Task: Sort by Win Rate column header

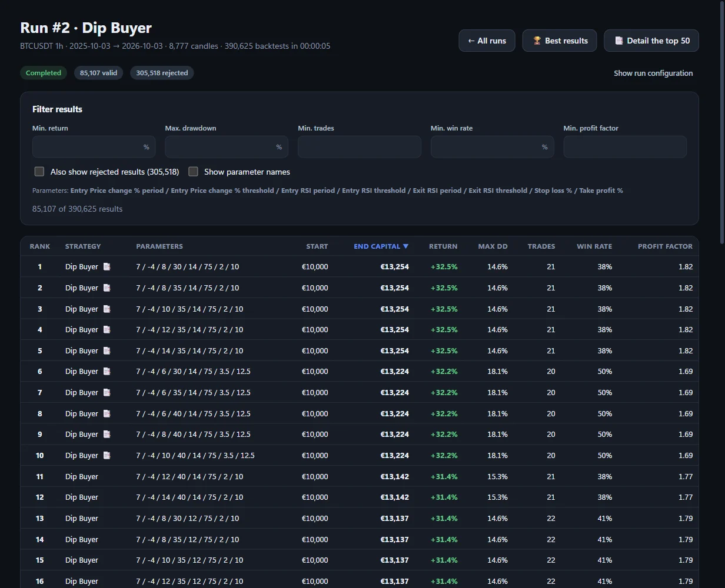Action: tap(594, 246)
